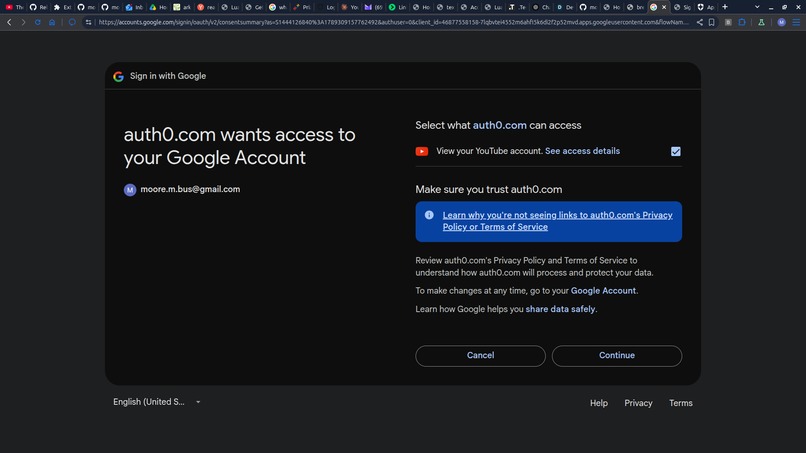Open the English (United S... language dropdown
Screen dimensions: 806x453
tap(156, 402)
